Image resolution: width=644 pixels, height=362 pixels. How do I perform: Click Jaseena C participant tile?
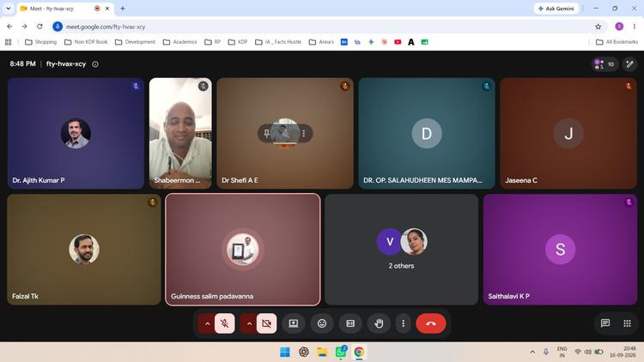click(568, 133)
